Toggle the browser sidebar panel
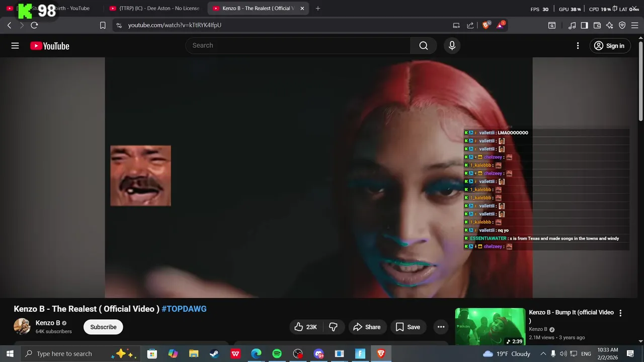 584,25
